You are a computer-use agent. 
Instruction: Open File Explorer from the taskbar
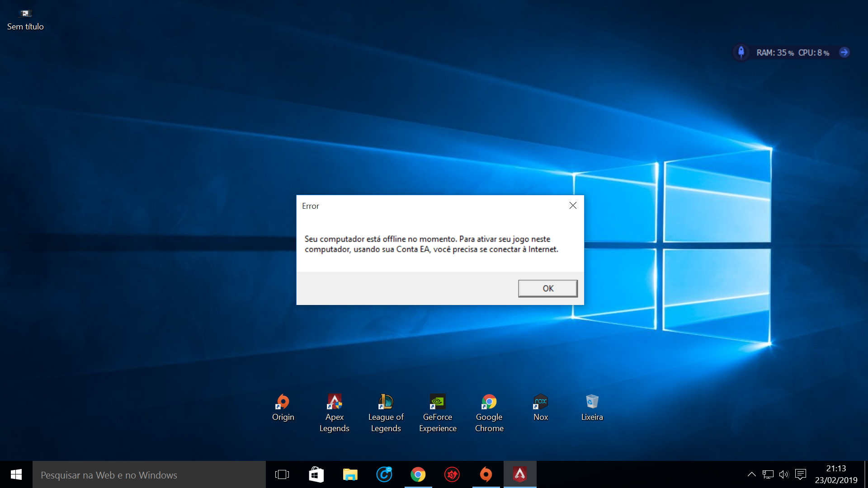point(350,474)
